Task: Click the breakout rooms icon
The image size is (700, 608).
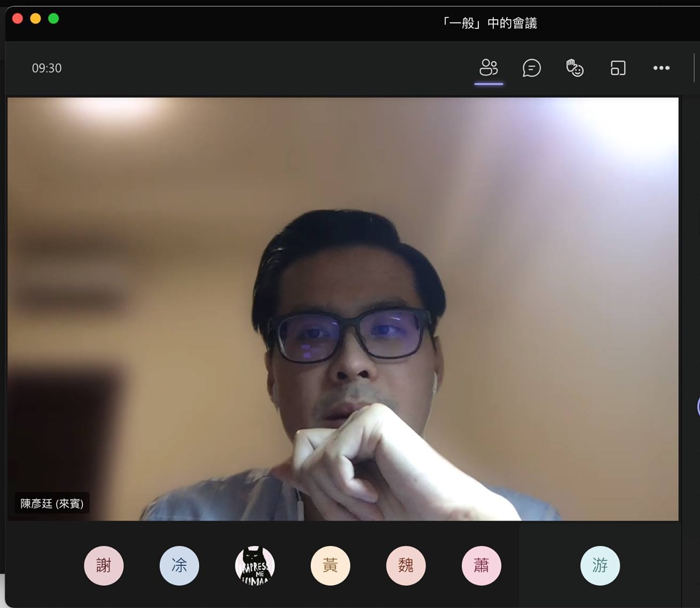Action: click(x=618, y=68)
